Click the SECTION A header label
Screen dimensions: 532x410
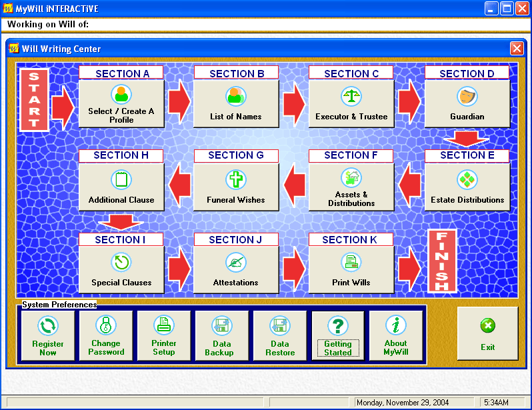coord(121,73)
